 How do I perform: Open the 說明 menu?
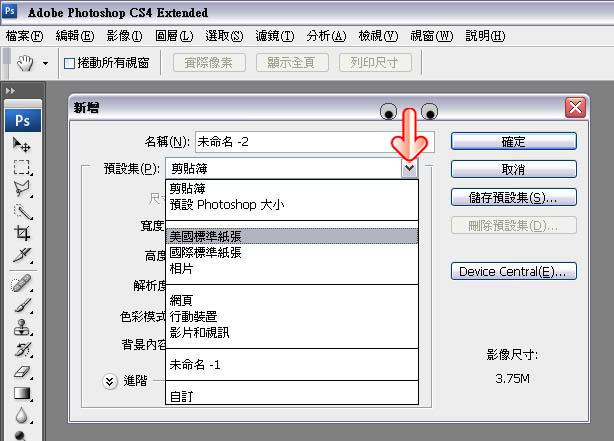point(485,36)
